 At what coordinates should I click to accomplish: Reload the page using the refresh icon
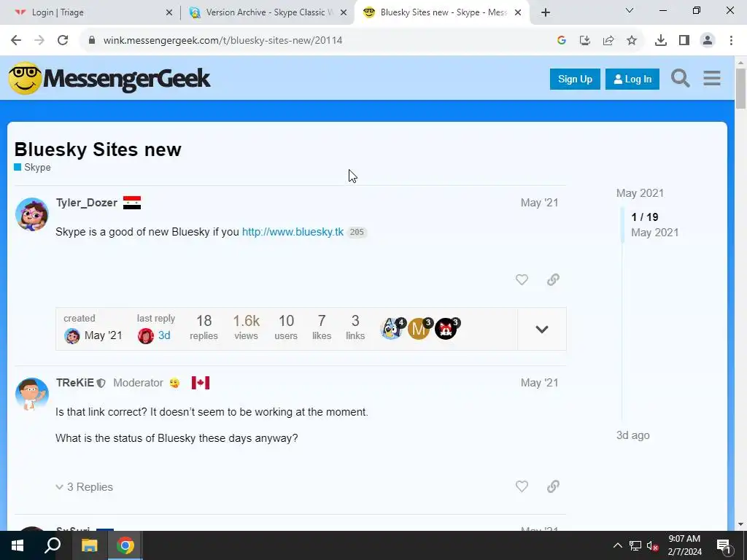63,40
